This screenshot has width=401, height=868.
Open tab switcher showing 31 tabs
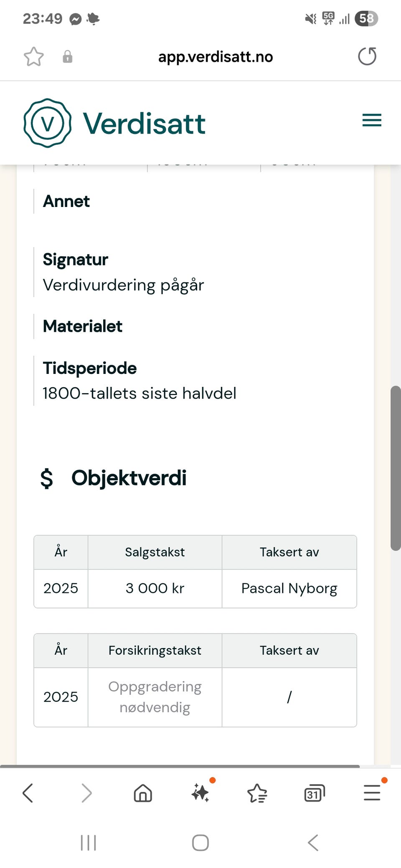(x=315, y=793)
